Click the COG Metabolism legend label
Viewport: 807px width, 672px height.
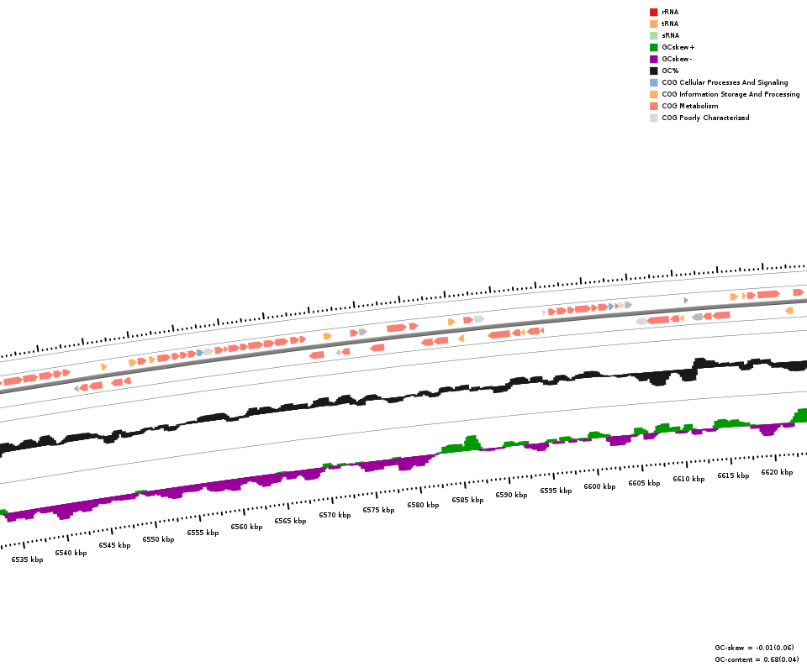coord(689,106)
